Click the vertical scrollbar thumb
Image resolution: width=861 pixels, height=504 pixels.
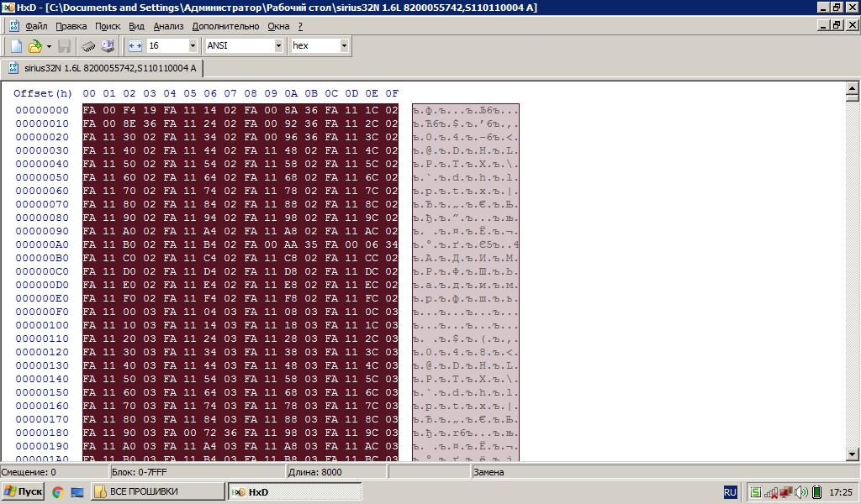(x=853, y=97)
